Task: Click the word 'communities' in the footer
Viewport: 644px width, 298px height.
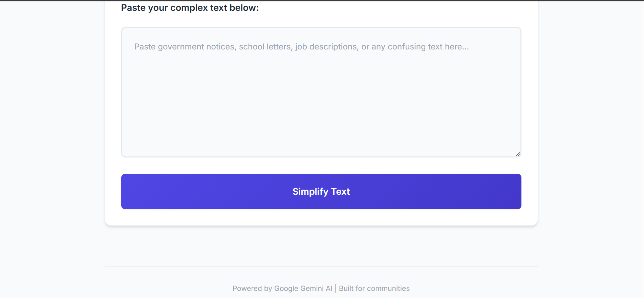Action: [x=388, y=289]
